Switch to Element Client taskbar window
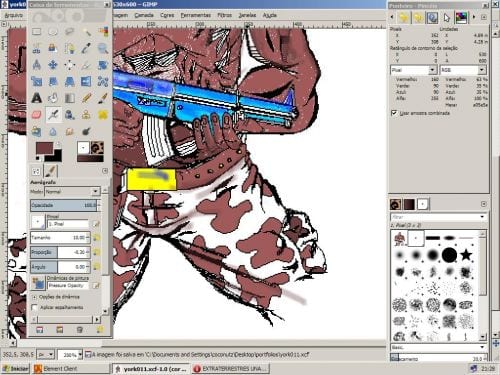Viewport: 500px width, 375px height. (x=71, y=369)
